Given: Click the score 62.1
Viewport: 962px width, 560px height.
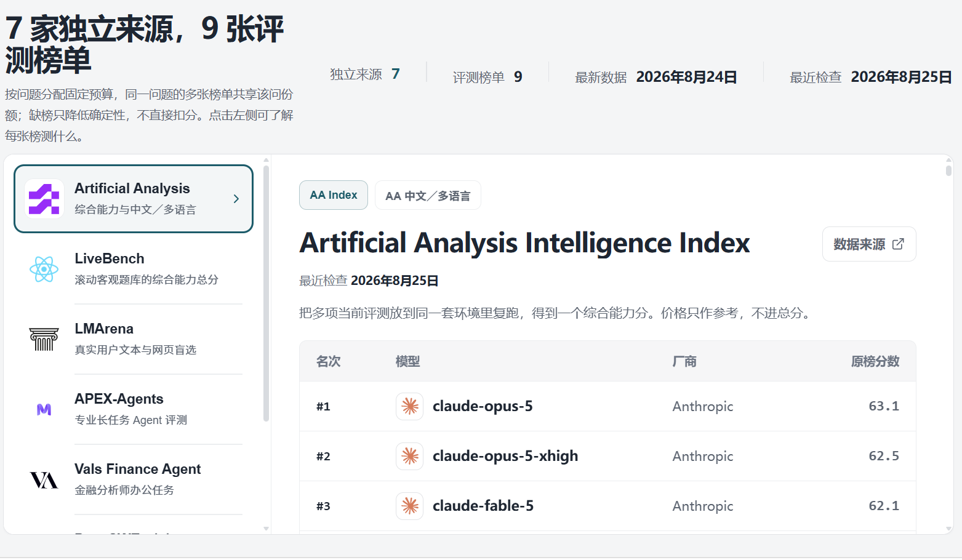Looking at the screenshot, I should [884, 506].
